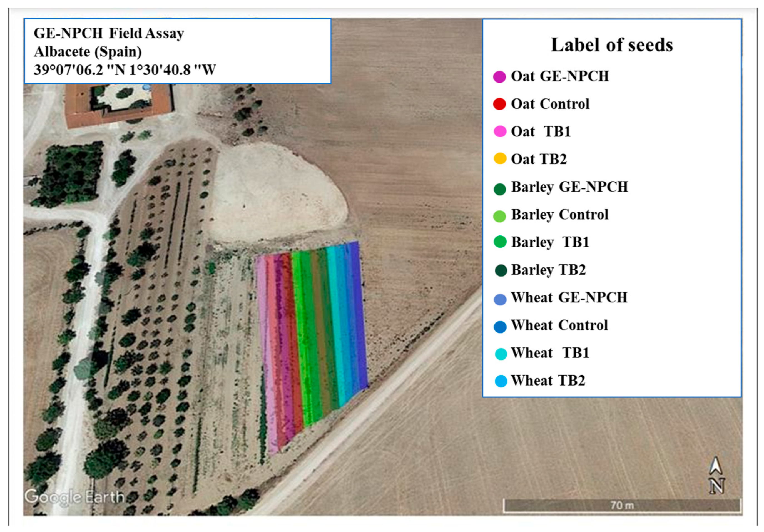Click the Wheat GE-NPCH periwinkle legend dot
764x532 pixels.
500,299
